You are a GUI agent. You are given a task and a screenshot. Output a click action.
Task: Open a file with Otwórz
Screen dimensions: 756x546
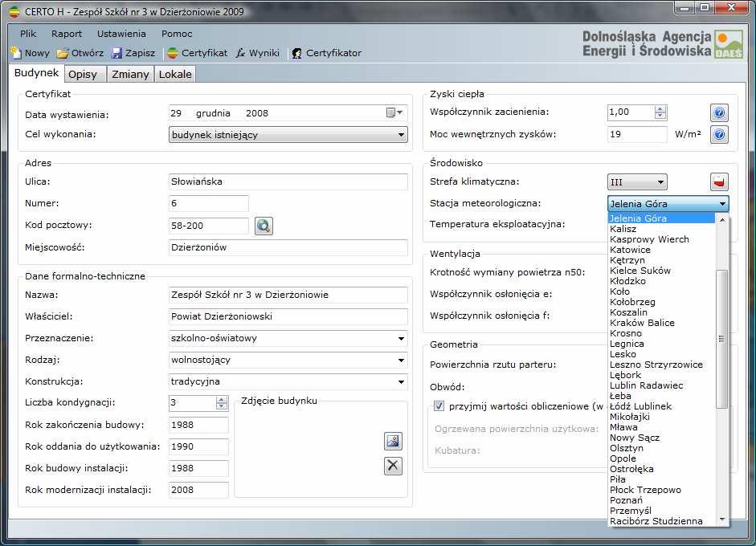(80, 53)
